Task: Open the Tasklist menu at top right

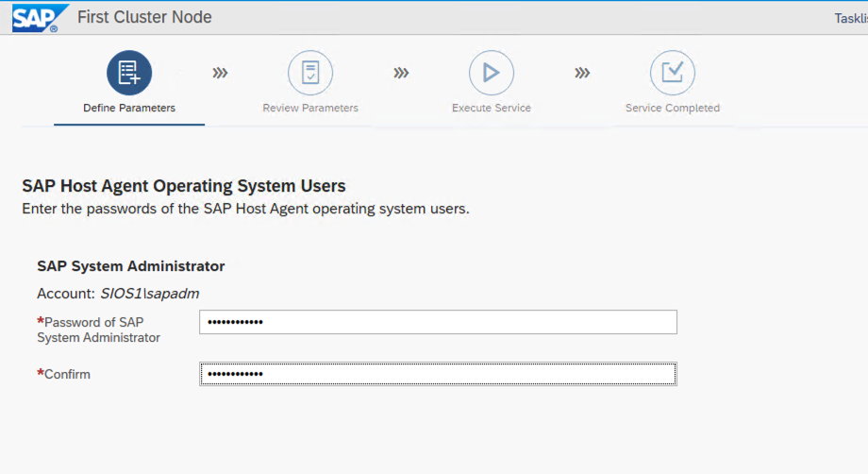Action: [851, 18]
